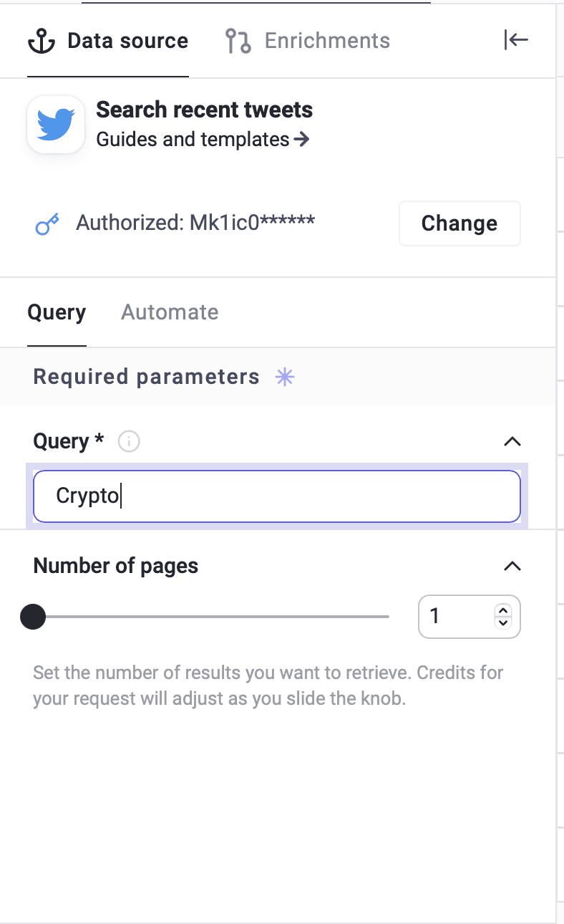This screenshot has width=564, height=924.
Task: Decrement pages with the stepper down arrow
Action: click(x=502, y=624)
